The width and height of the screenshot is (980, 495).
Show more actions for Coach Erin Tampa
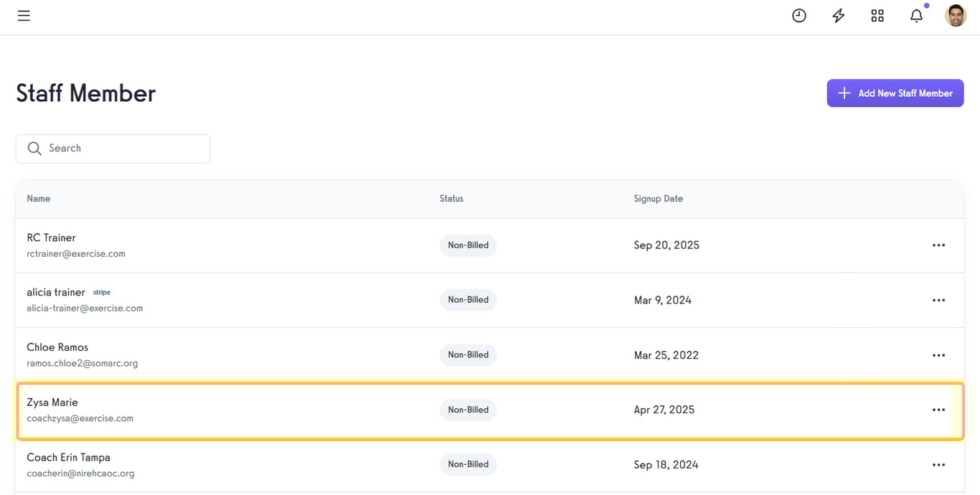point(938,465)
